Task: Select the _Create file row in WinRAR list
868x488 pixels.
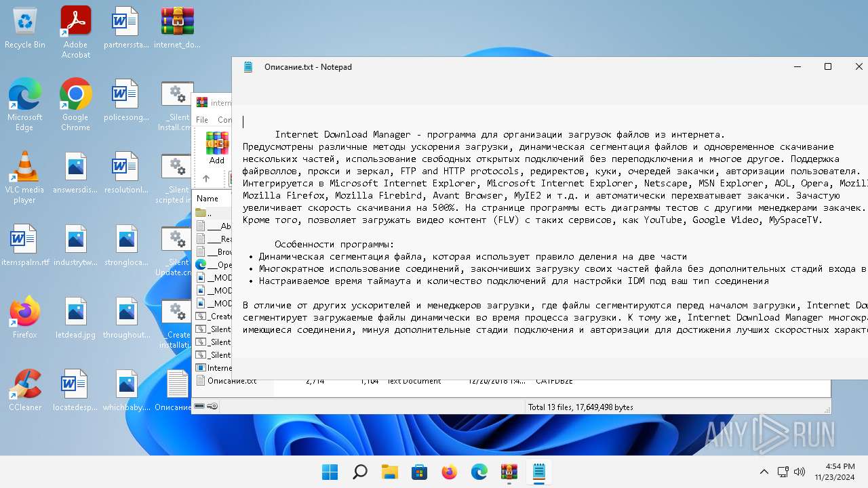Action: click(213, 317)
